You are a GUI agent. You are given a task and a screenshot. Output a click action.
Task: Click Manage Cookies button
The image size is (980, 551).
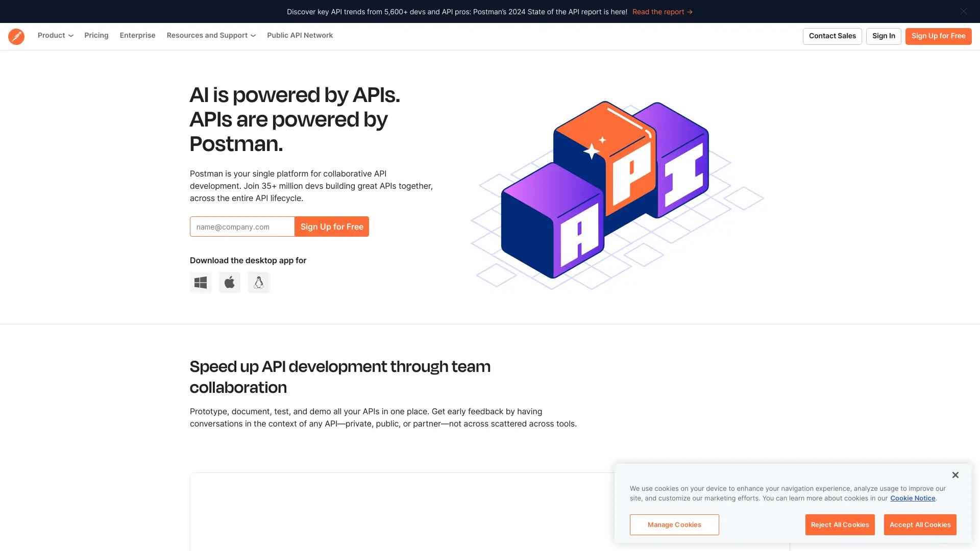pos(674,524)
